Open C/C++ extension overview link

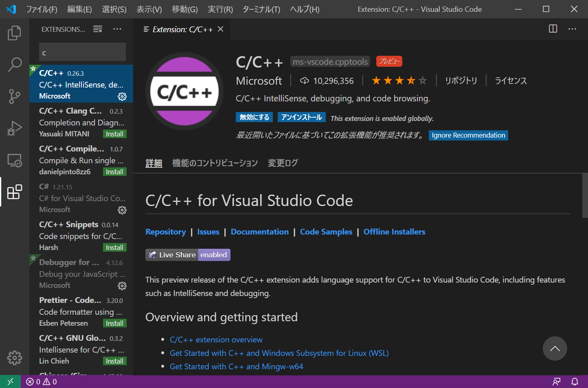tap(216, 340)
